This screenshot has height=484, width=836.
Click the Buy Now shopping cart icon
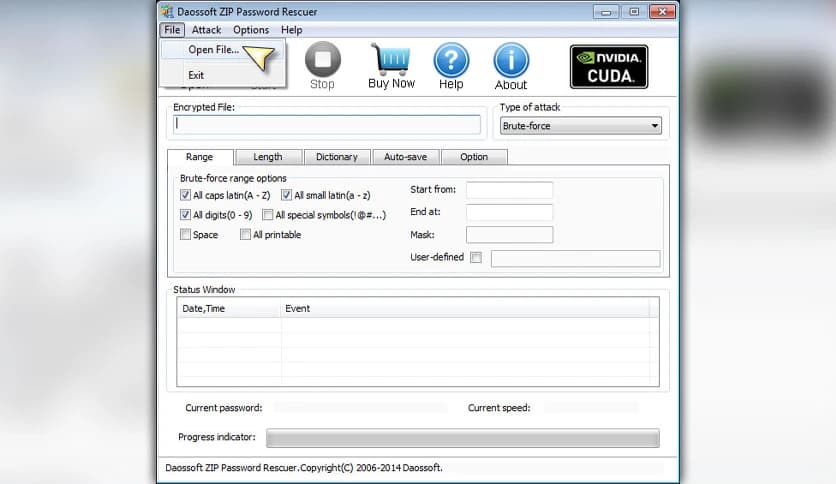pos(391,59)
